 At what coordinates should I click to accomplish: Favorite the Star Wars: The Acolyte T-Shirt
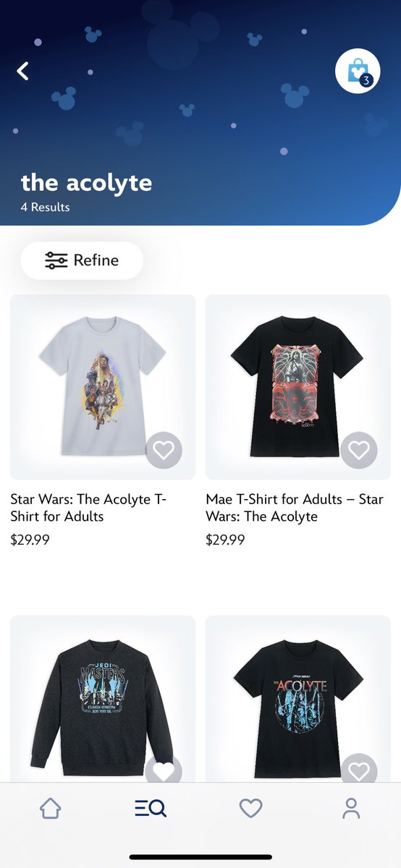click(164, 450)
